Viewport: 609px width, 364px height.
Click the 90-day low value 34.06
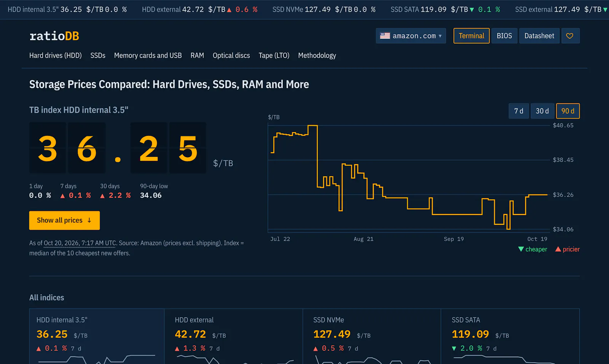[151, 196]
